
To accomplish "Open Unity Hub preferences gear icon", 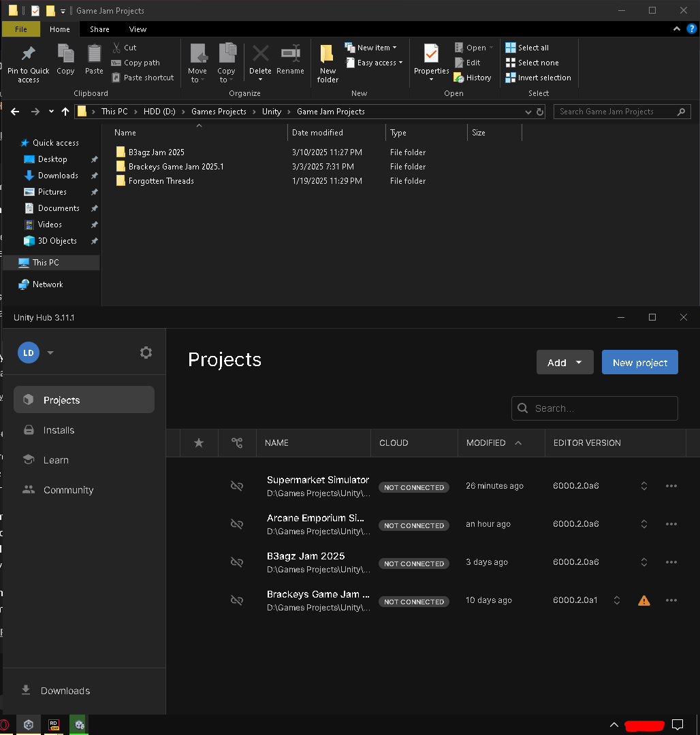I will point(146,353).
